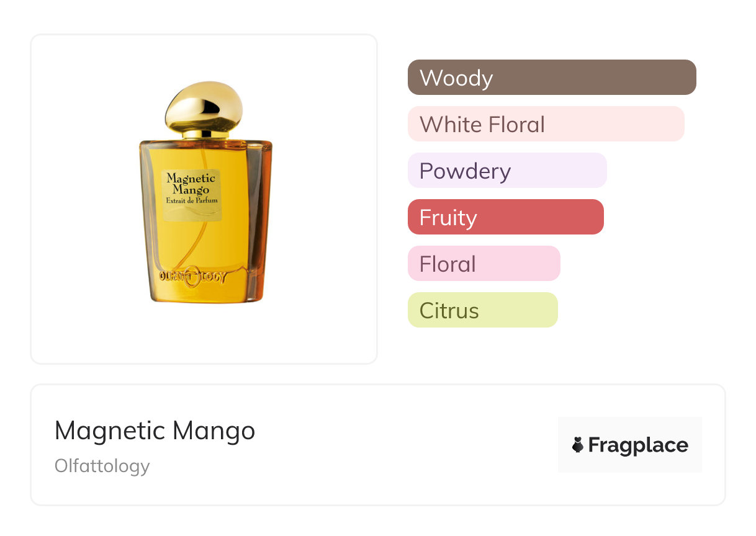The width and height of the screenshot is (756, 536).
Task: Click the Citrus label text
Action: coord(449,310)
